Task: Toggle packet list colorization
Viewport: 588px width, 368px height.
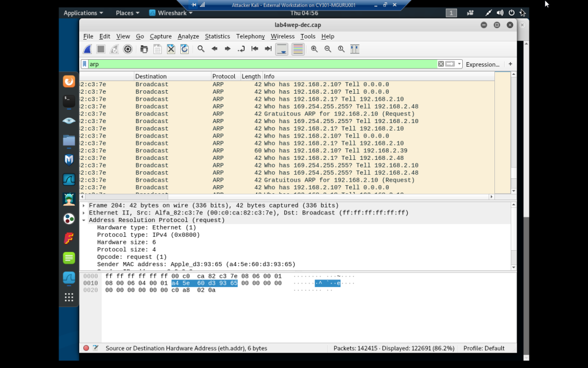Action: click(298, 49)
